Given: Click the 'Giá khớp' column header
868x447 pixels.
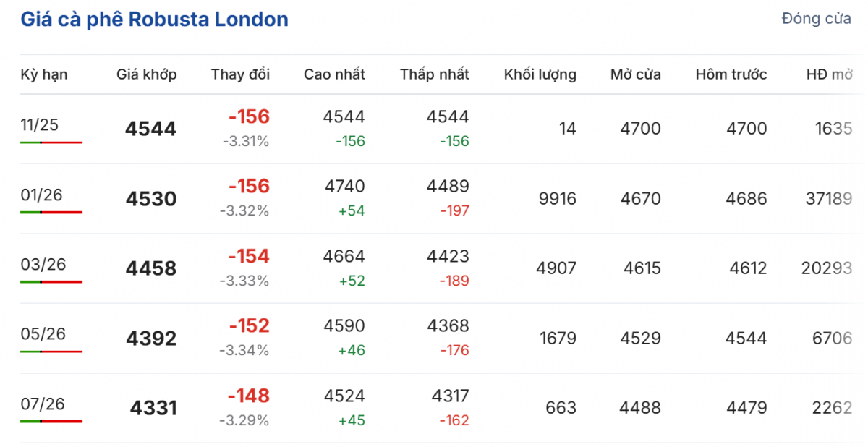Looking at the screenshot, I should pos(147,74).
